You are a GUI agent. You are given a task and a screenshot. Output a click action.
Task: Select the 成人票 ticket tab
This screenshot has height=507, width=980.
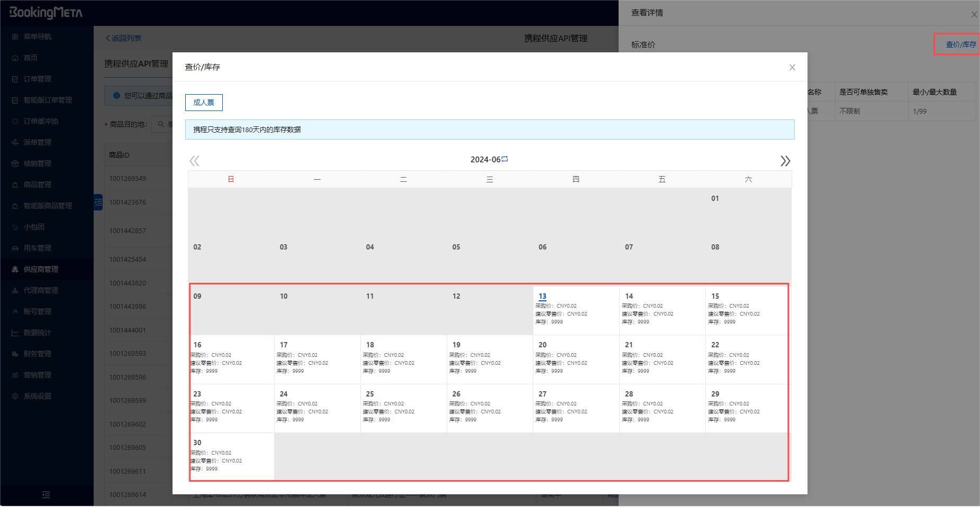point(204,103)
